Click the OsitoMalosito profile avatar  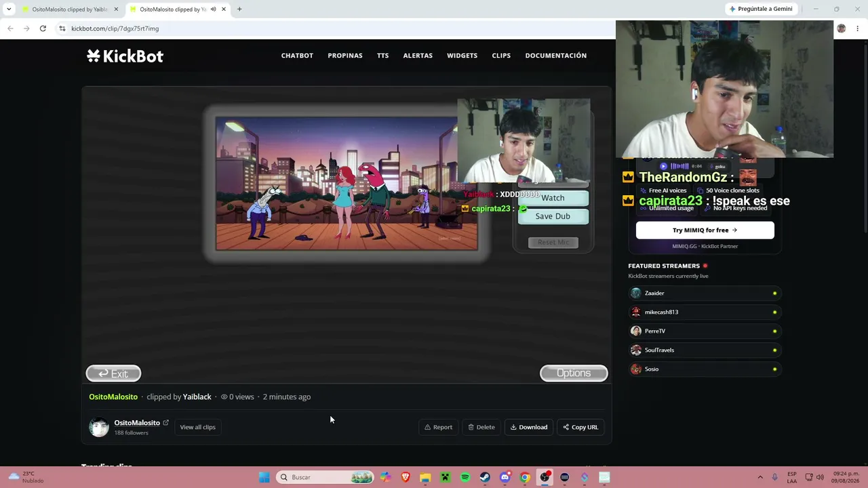point(99,427)
